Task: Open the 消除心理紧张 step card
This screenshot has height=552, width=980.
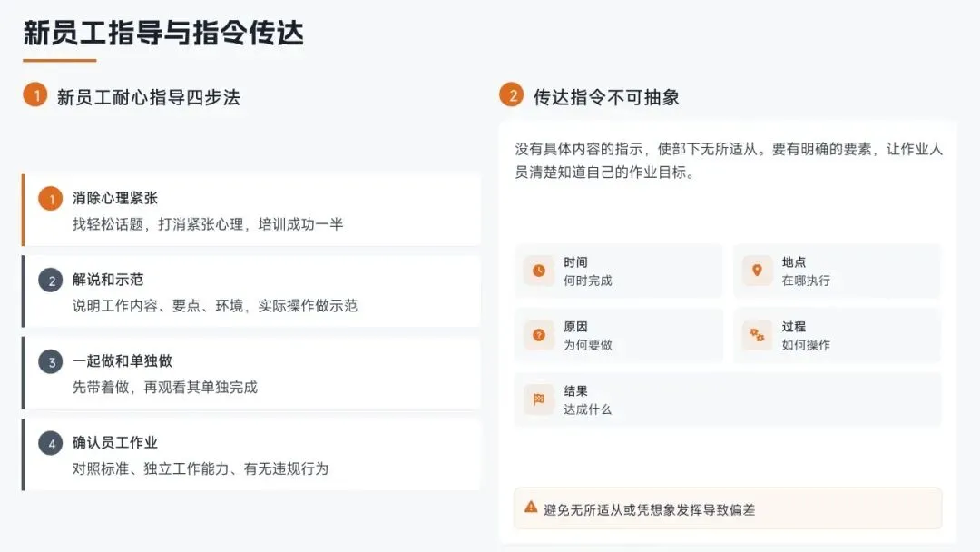Action: tap(251, 210)
